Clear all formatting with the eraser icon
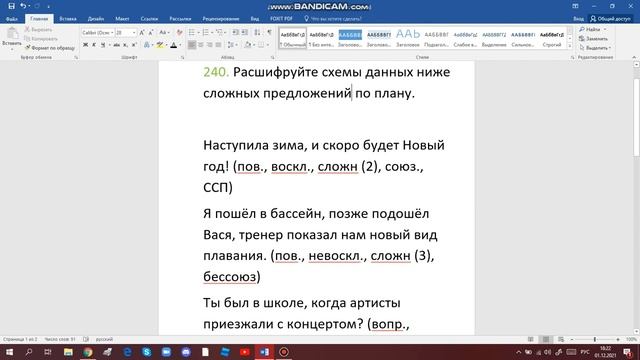The image size is (640, 360). [x=179, y=33]
